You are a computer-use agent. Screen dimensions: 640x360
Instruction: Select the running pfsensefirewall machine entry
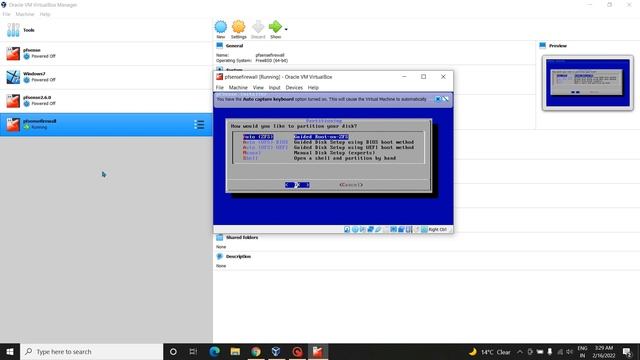click(106, 124)
